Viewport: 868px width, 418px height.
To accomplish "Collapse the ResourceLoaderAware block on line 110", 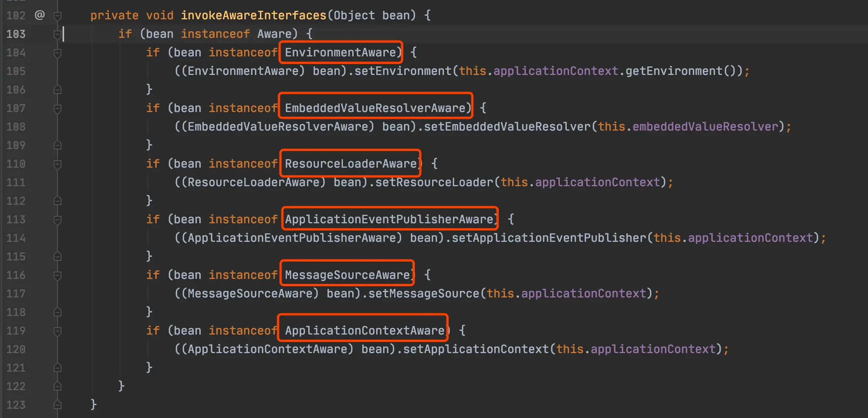I will [58, 164].
